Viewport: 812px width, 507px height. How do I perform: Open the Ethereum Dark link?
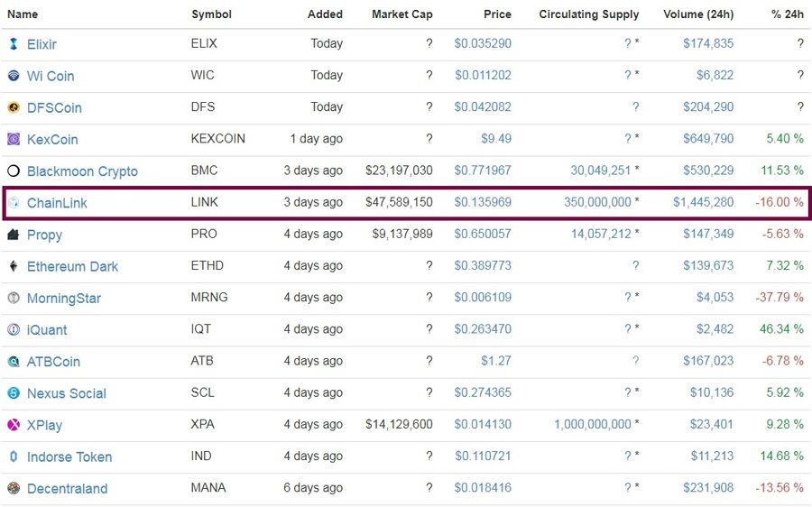(72, 266)
